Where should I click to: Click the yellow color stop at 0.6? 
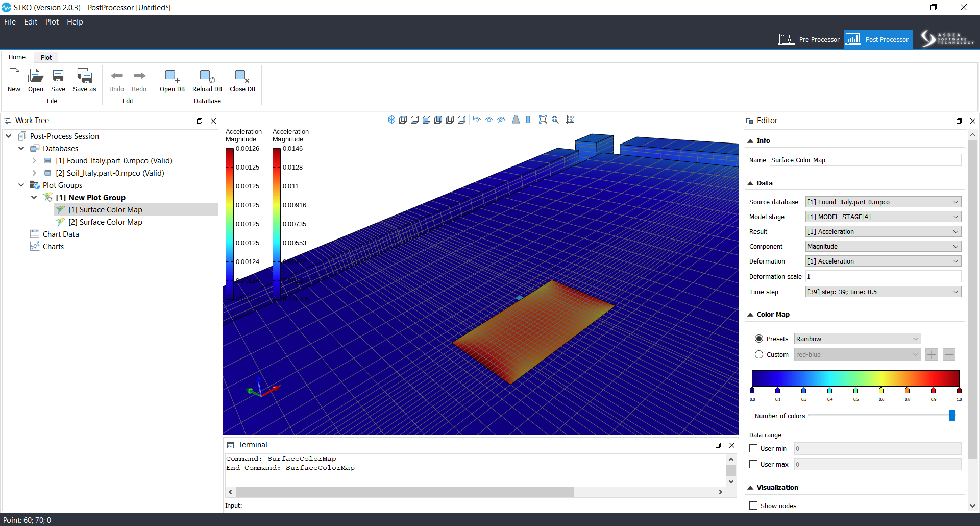(x=881, y=390)
